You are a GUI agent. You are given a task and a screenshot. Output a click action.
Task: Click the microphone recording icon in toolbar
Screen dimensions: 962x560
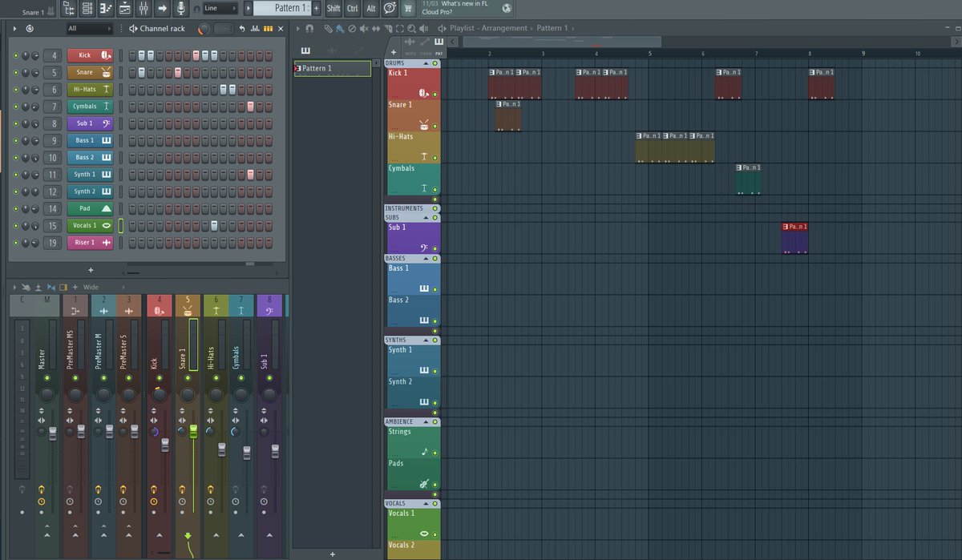[x=181, y=9]
